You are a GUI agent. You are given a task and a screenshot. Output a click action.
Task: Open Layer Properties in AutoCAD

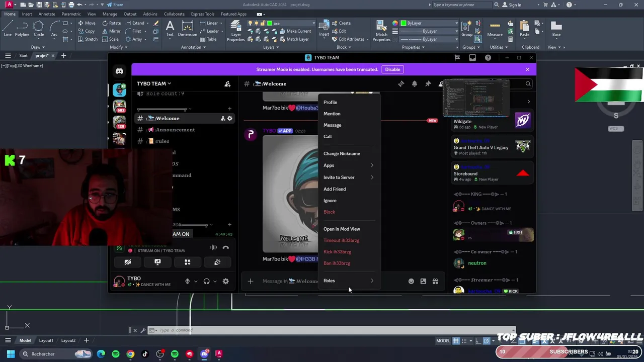coord(235,31)
